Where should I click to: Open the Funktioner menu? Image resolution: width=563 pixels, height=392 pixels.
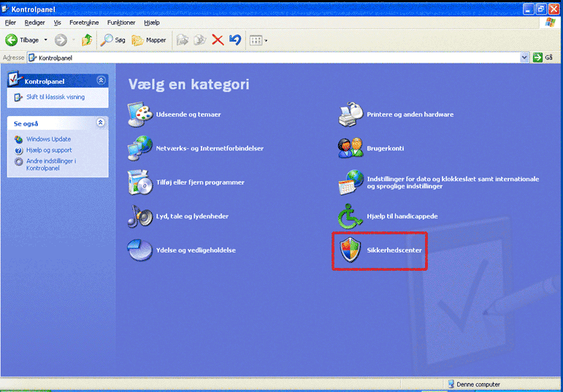coord(121,23)
